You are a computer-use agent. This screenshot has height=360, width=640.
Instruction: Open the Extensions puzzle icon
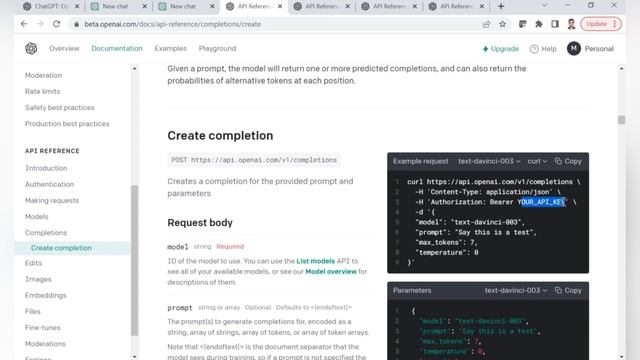tap(539, 24)
